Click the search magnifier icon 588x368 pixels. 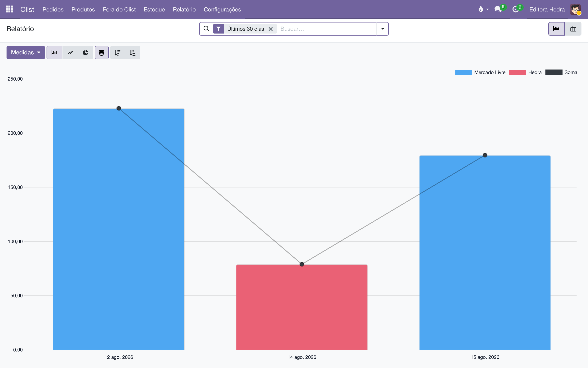[x=206, y=29]
